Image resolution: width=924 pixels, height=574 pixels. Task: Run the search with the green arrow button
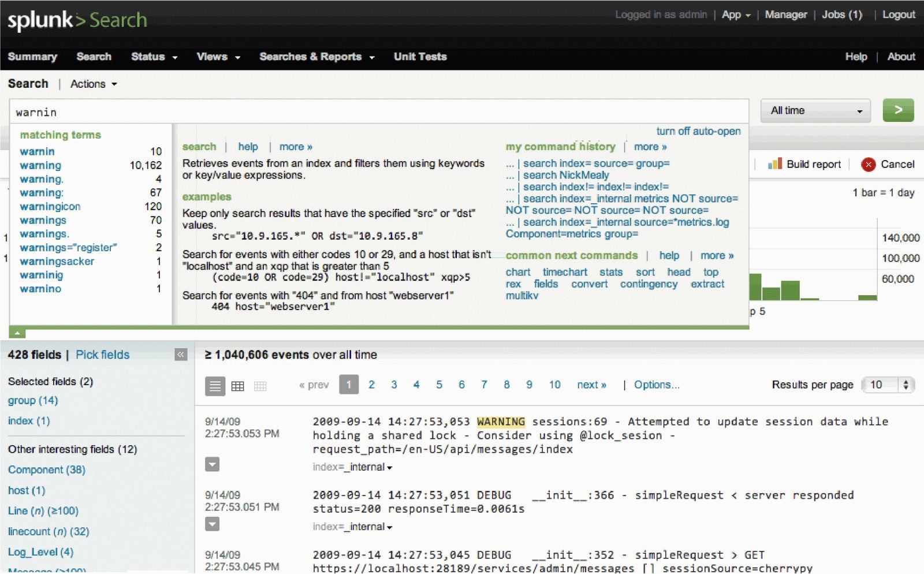(898, 110)
